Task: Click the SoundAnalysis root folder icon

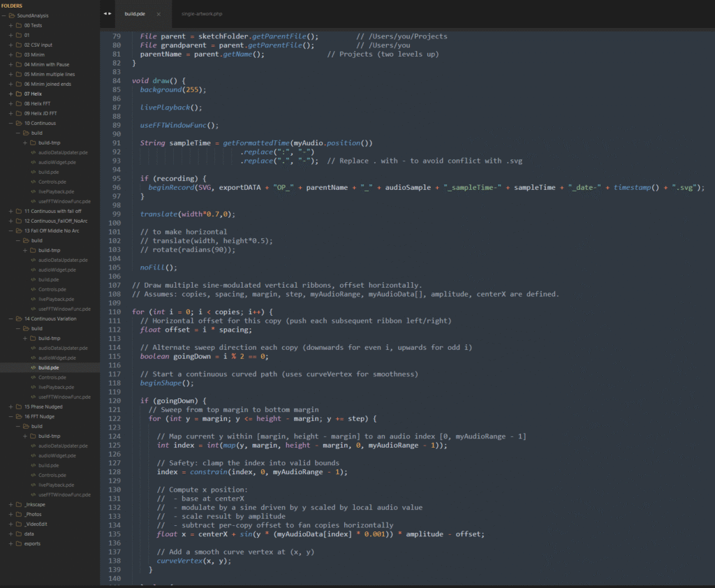Action: pos(12,15)
